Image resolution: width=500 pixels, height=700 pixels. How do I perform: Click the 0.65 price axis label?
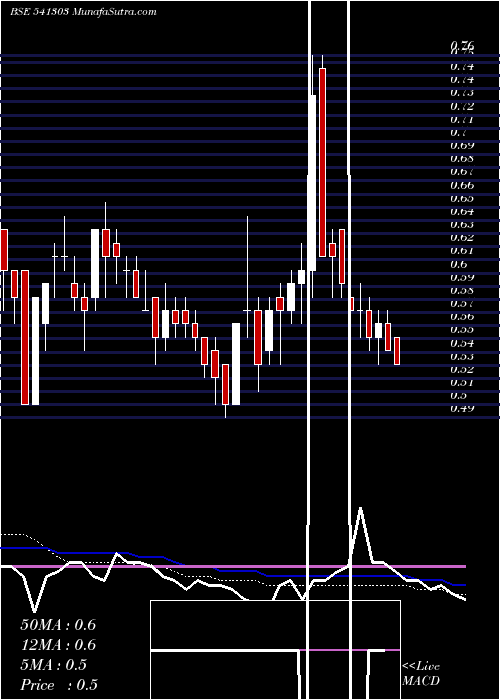[462, 198]
